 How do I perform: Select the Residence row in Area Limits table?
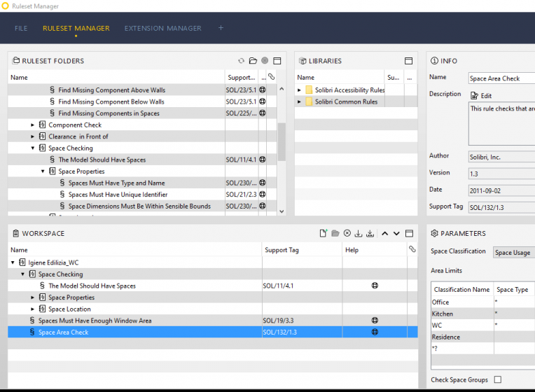482,337
